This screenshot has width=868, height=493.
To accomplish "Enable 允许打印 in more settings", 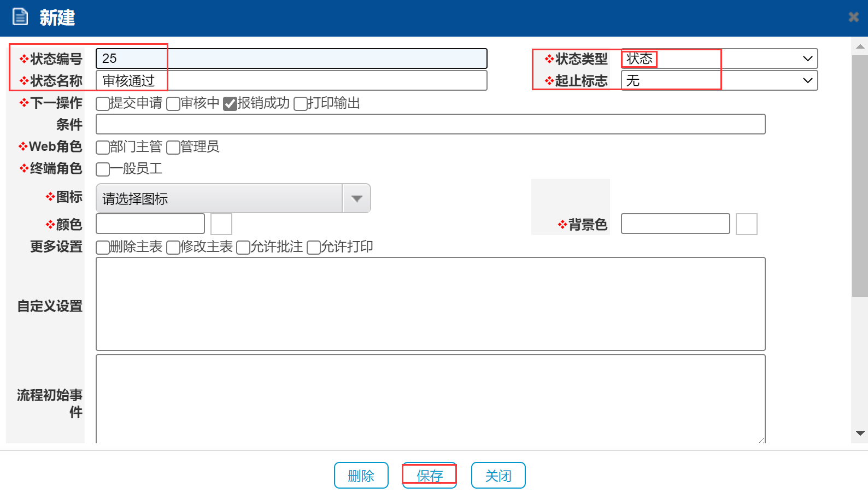I will pos(314,248).
